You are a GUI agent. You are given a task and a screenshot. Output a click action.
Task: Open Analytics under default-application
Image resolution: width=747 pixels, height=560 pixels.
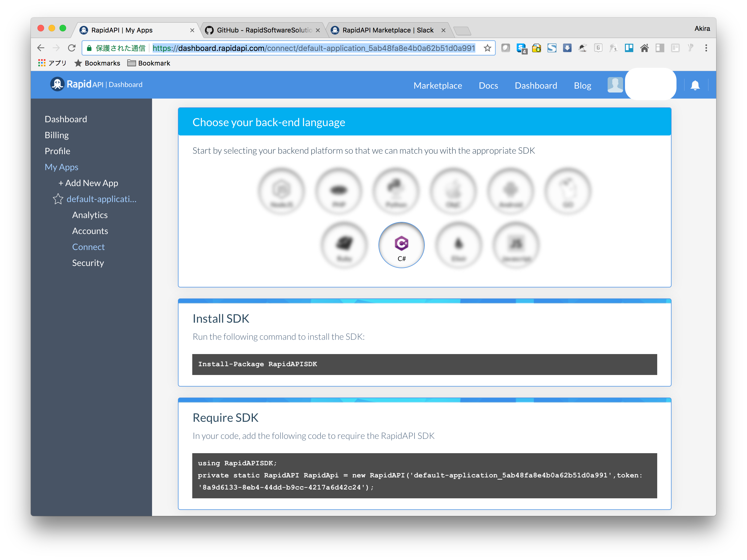[90, 215]
